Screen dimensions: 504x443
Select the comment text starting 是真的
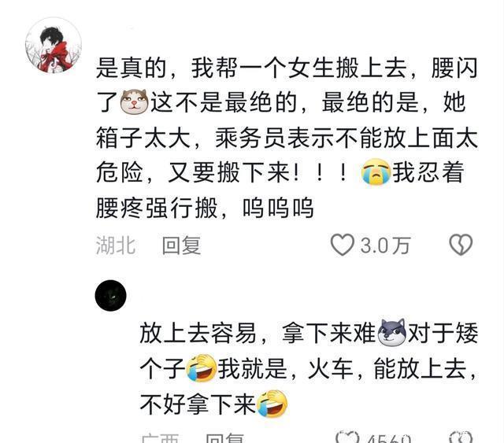[x=287, y=138]
